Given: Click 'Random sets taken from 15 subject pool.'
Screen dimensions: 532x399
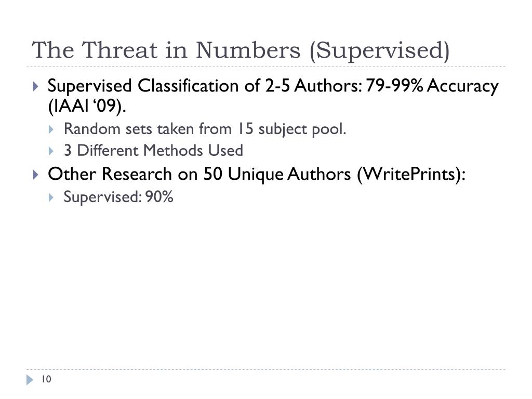Looking at the screenshot, I should [x=205, y=129].
